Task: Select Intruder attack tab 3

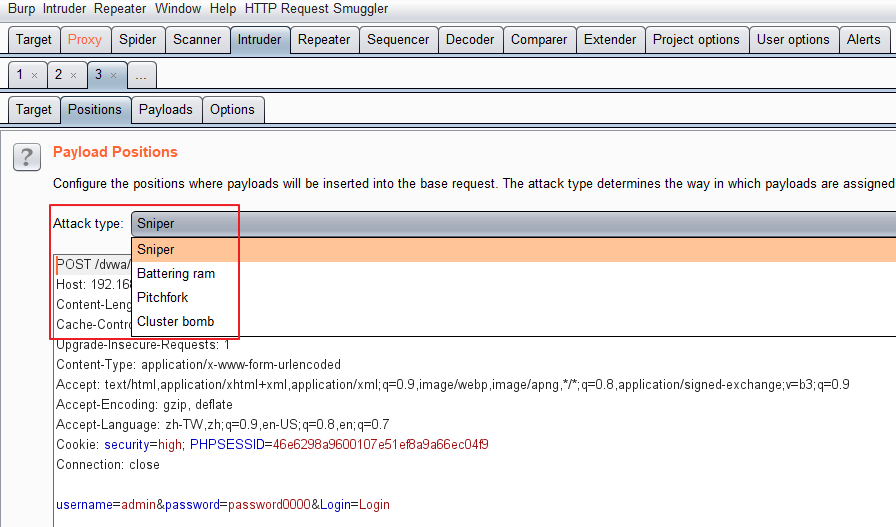Action: [99, 75]
